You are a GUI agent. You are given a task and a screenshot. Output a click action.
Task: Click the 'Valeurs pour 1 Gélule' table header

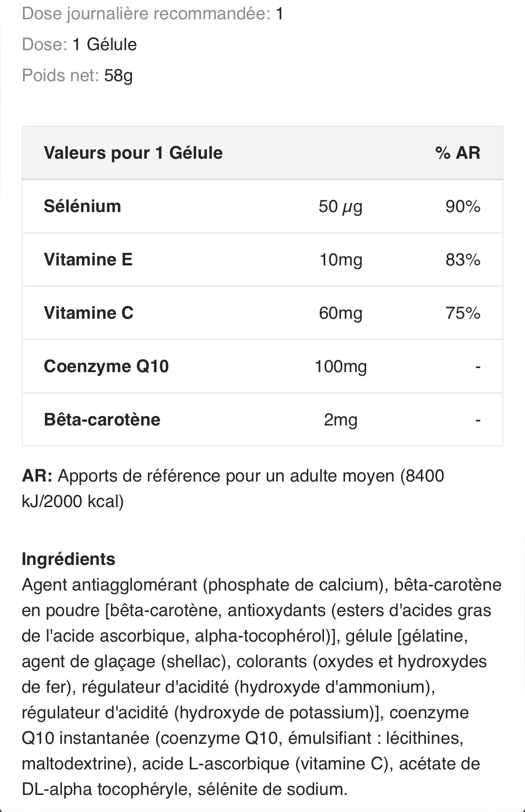click(x=133, y=153)
